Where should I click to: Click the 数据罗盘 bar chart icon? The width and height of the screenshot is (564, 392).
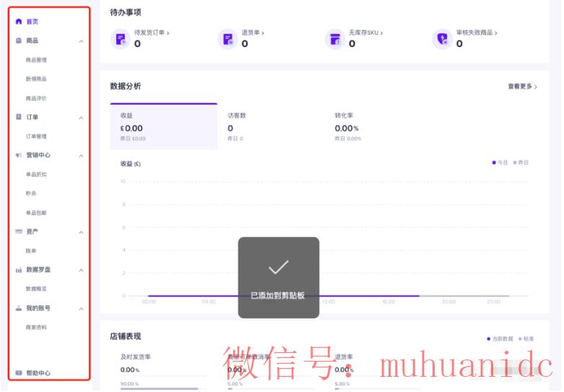[x=19, y=270]
